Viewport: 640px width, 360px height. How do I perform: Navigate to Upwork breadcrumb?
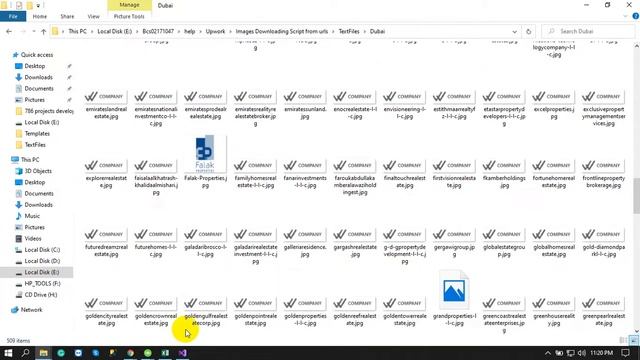[x=215, y=31]
